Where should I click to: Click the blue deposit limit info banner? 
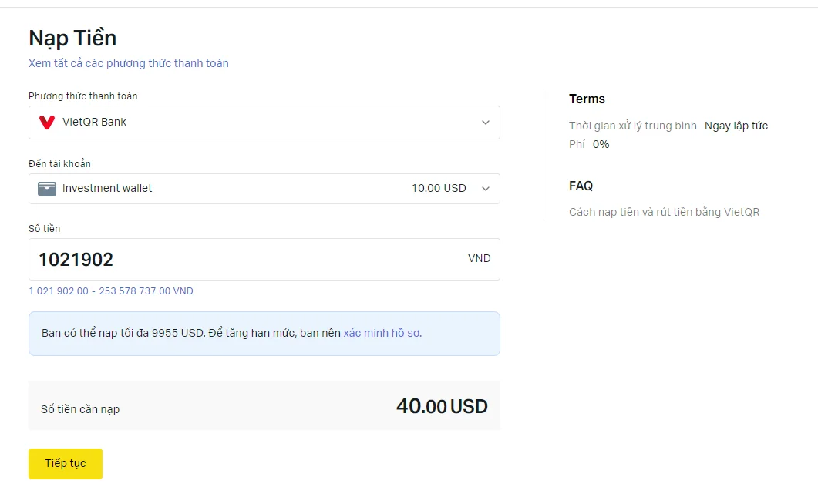(x=264, y=334)
